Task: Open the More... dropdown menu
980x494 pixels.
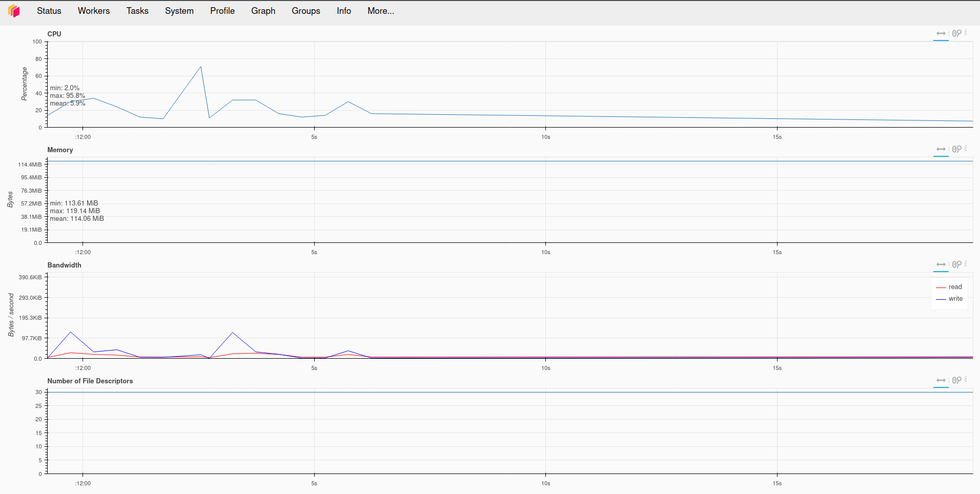Action: (380, 11)
